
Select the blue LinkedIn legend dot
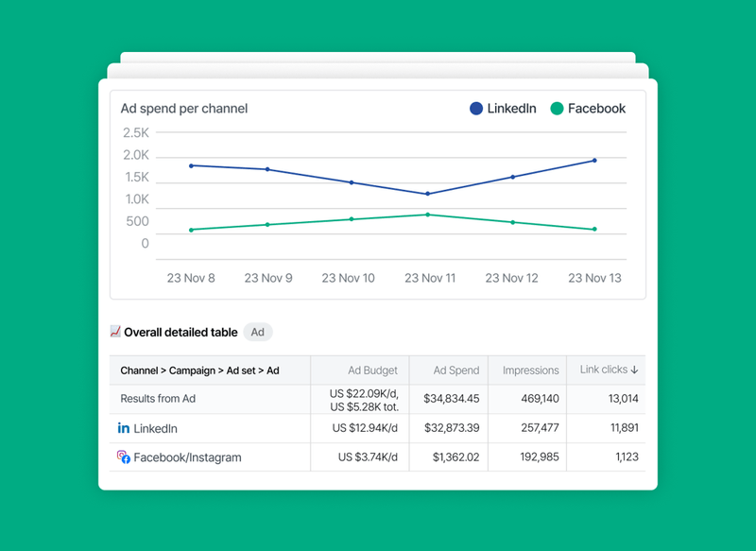475,109
